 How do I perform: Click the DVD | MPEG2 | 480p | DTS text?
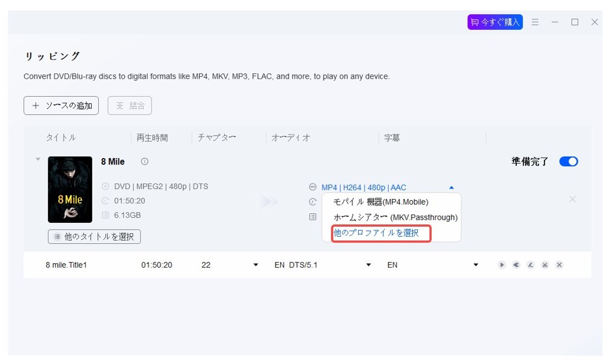(x=161, y=187)
